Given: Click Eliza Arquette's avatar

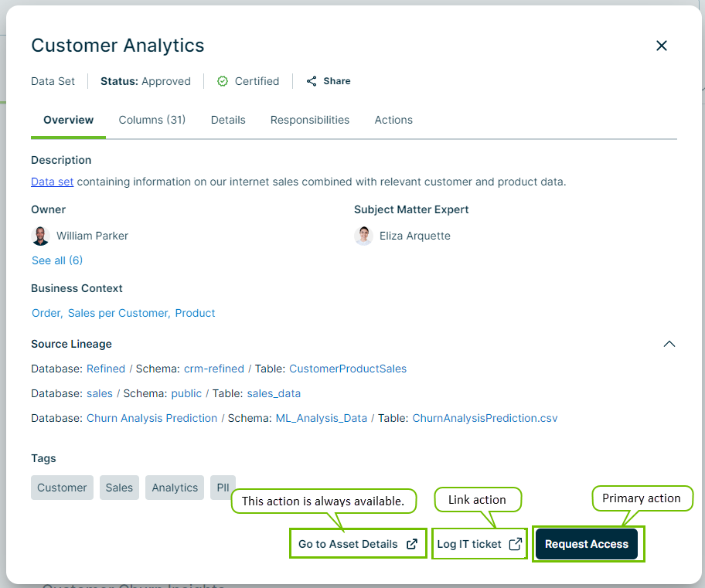Looking at the screenshot, I should point(363,236).
